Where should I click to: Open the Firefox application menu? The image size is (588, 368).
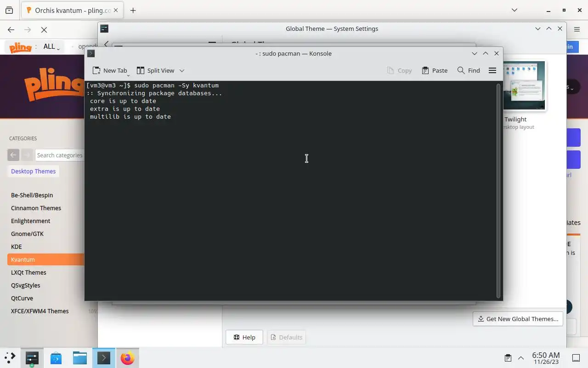coord(577,29)
